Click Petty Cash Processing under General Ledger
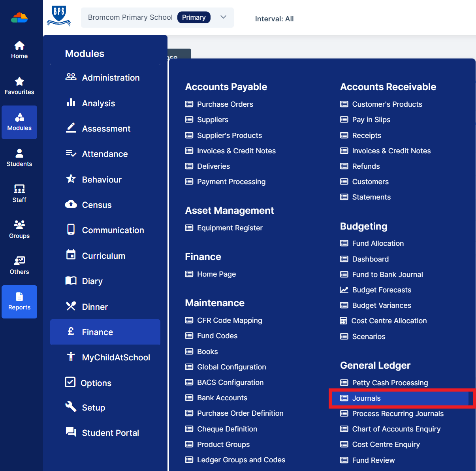The height and width of the screenshot is (471, 476). [389, 382]
